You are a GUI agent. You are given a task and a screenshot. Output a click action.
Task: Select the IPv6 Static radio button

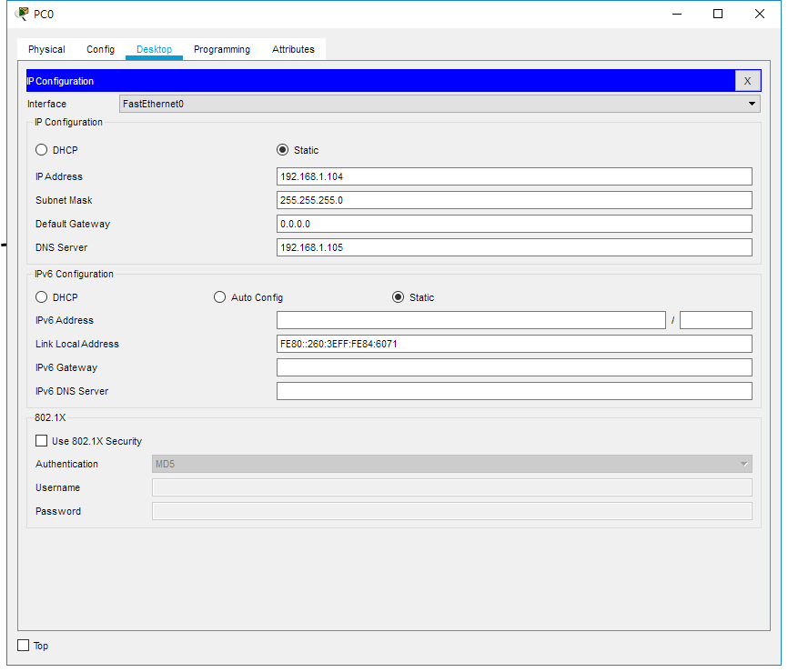click(x=398, y=297)
